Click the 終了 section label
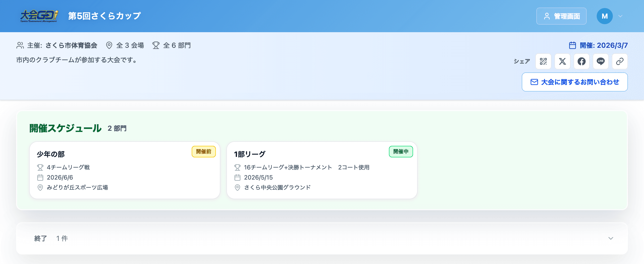The width and height of the screenshot is (644, 264). pyautogui.click(x=41, y=238)
